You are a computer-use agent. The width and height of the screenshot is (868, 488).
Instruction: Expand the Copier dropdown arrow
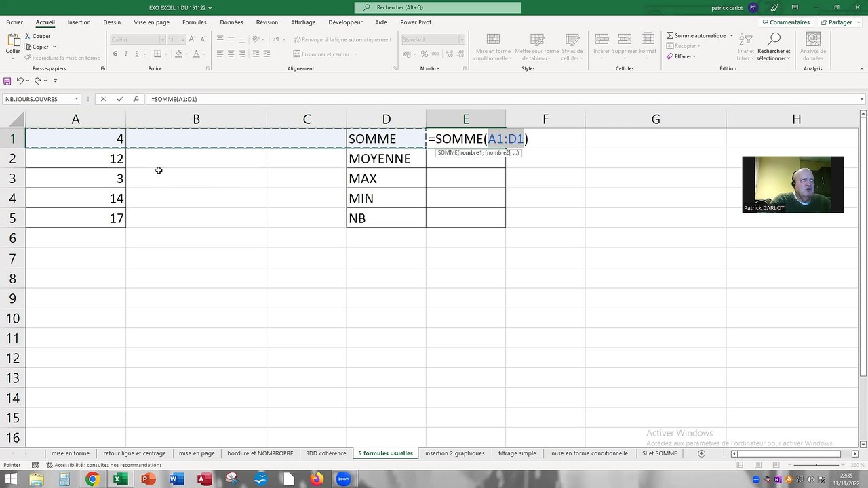click(x=54, y=47)
